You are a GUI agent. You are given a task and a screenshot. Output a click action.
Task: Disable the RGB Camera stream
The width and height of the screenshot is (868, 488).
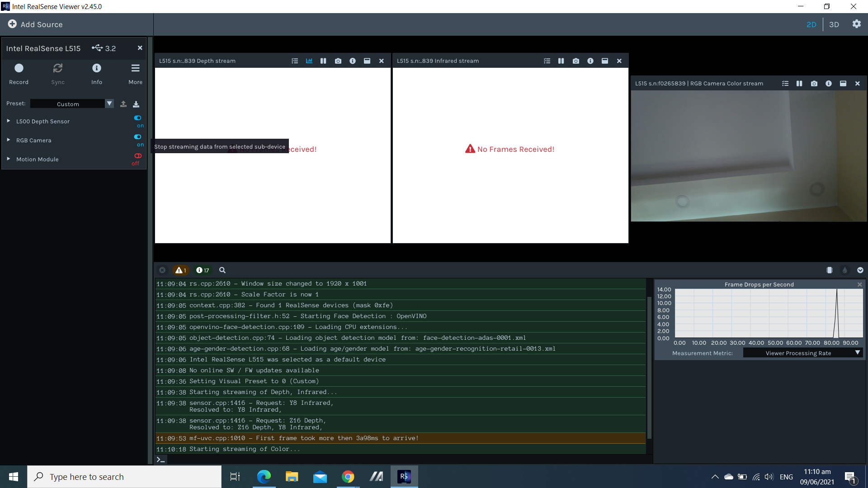(137, 137)
